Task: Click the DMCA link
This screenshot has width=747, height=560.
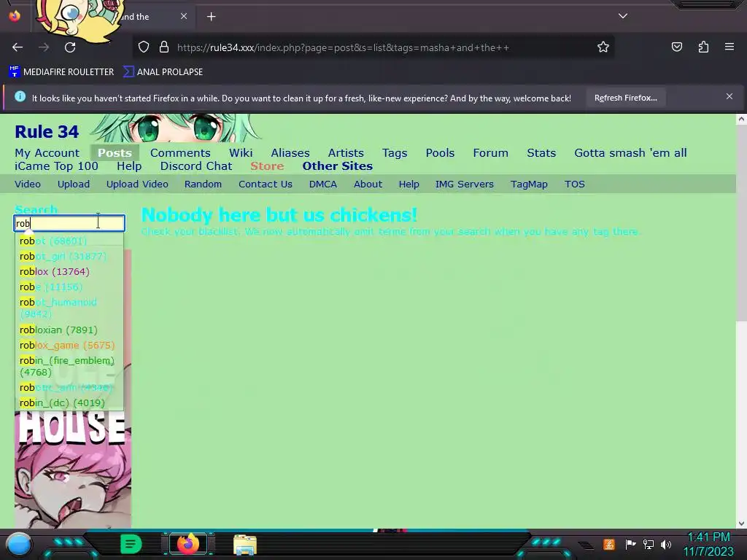Action: (x=323, y=184)
